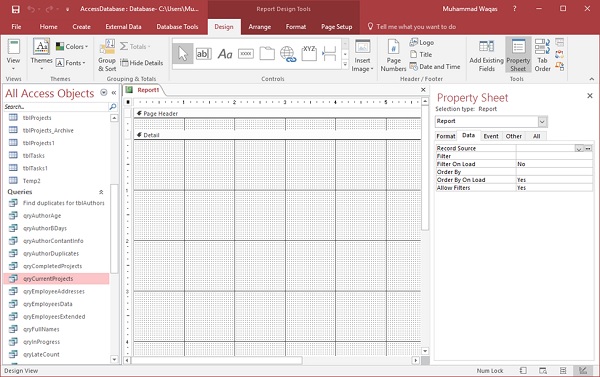Toggle the Property Sheet button

518,55
